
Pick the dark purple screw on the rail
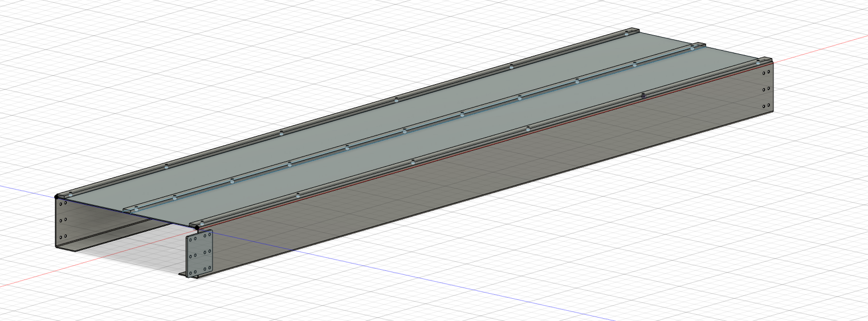643,96
